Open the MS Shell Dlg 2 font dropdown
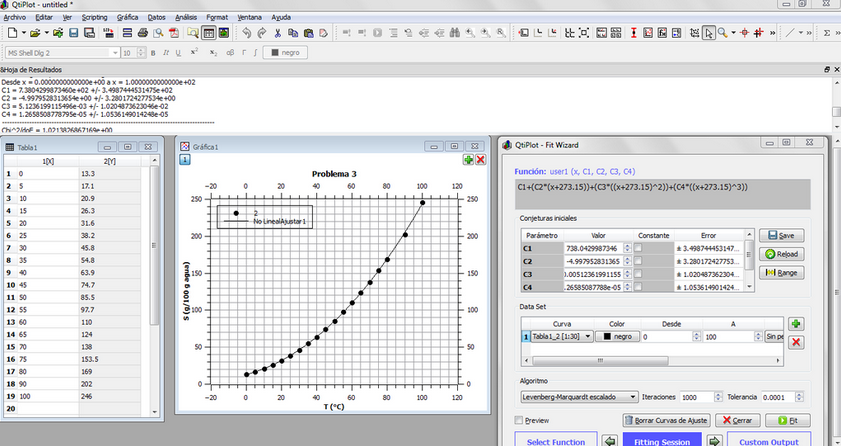Image resolution: width=841 pixels, height=447 pixels. 63,53
